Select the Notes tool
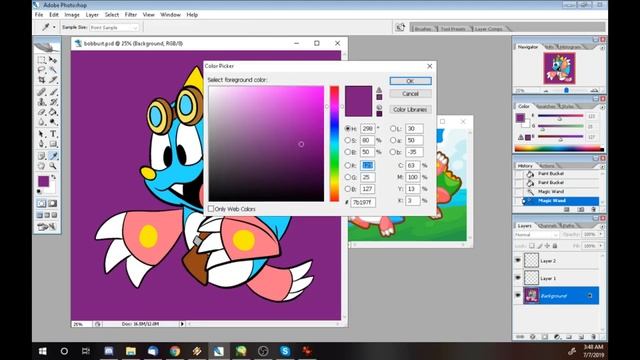640x360 pixels. pos(42,156)
